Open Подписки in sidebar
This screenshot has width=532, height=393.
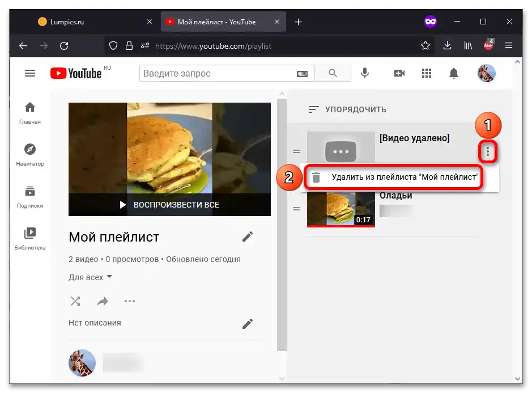tap(30, 197)
